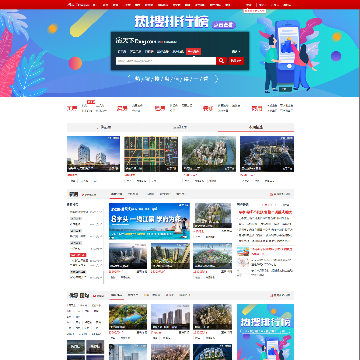The width and height of the screenshot is (360, 360).
Task: Open the twin glass towers property thumbnail
Action: click(x=93, y=154)
